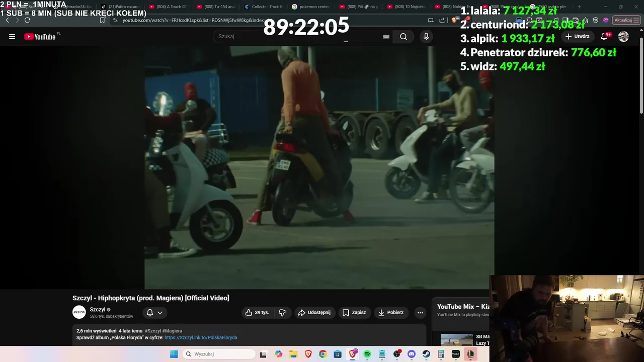Reload the current page
The image size is (644, 362).
(27, 20)
